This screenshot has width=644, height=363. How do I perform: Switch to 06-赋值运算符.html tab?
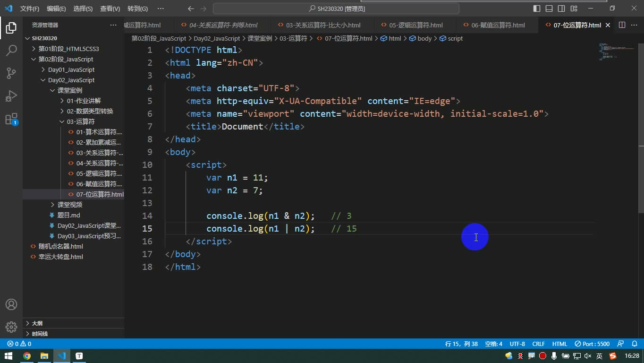pos(497,25)
